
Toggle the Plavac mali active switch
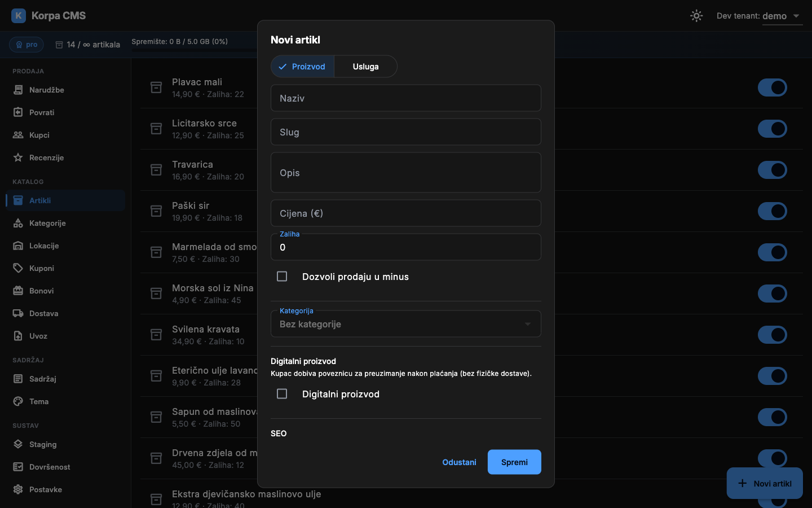(773, 87)
